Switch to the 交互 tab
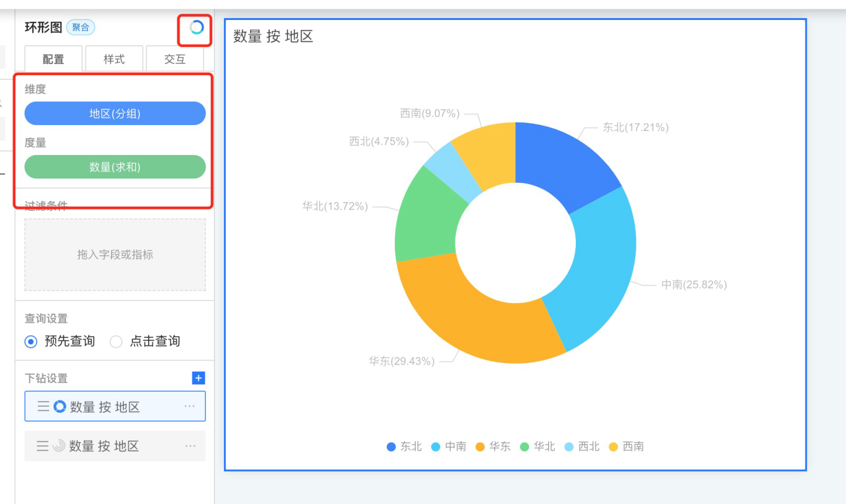The image size is (846, 504). 174,59
